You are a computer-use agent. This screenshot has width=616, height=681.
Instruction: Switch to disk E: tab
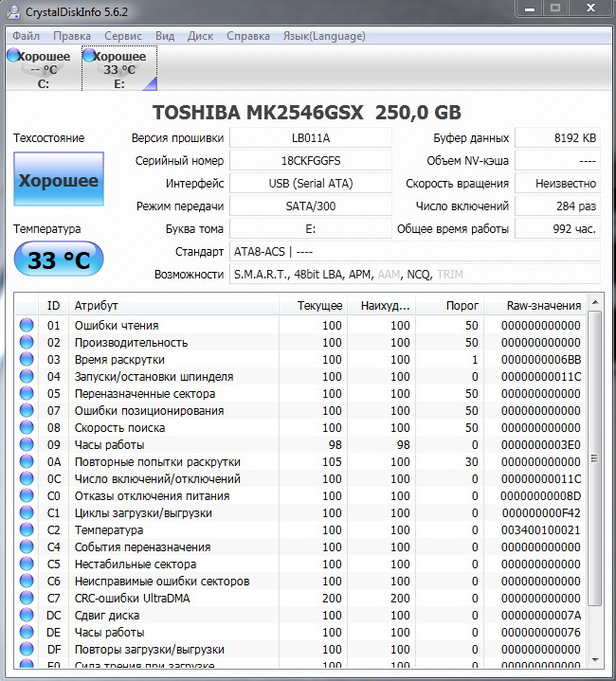[x=119, y=69]
